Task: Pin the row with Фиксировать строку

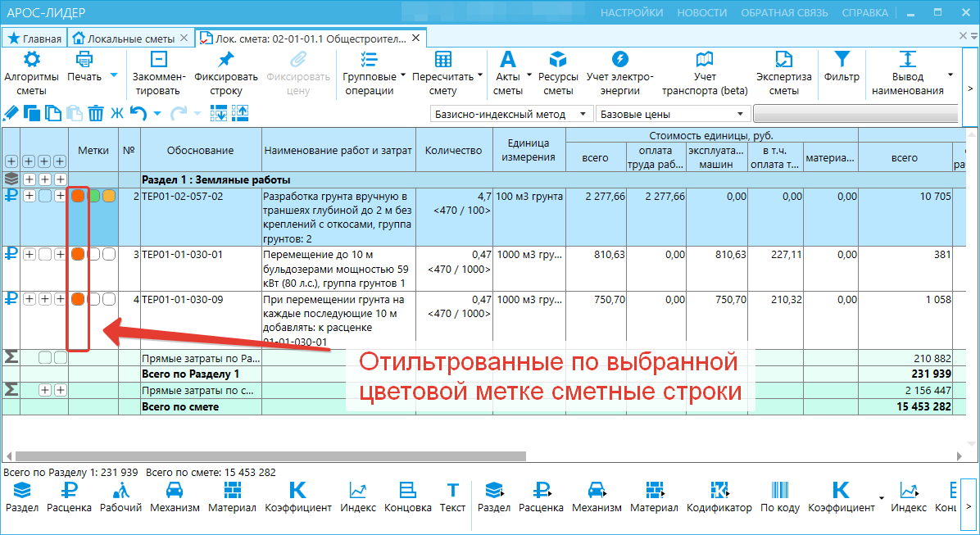Action: pos(225,74)
